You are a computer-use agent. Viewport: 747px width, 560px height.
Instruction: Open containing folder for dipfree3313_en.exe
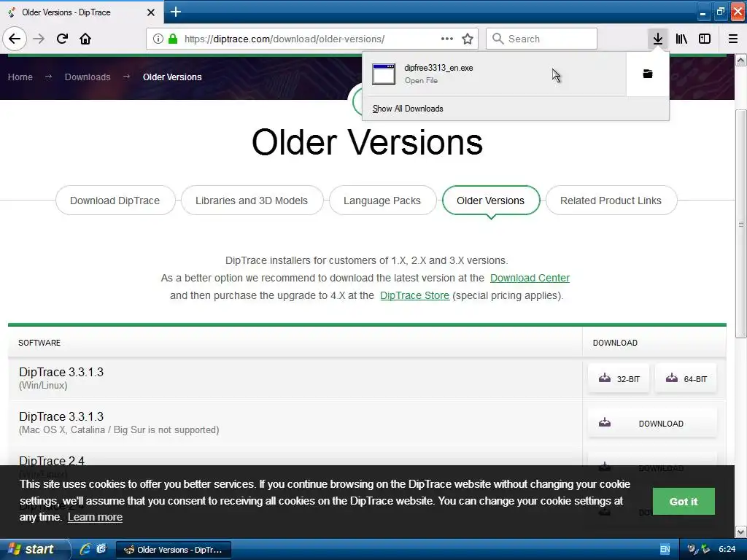tap(648, 74)
